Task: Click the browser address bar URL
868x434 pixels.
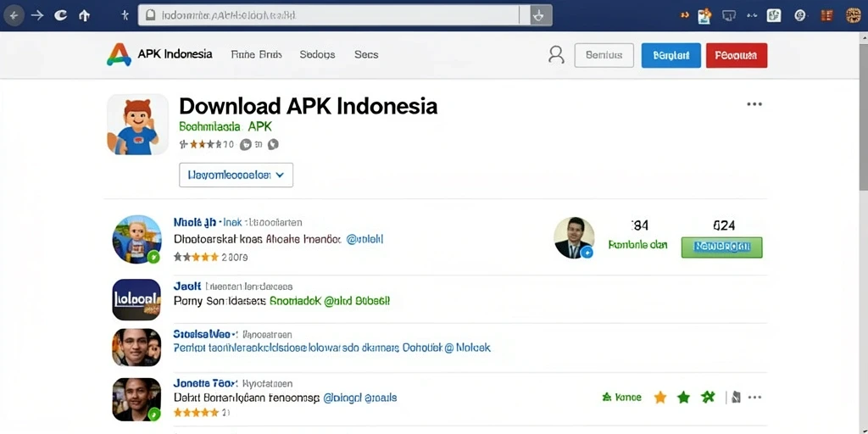Action: click(x=229, y=15)
